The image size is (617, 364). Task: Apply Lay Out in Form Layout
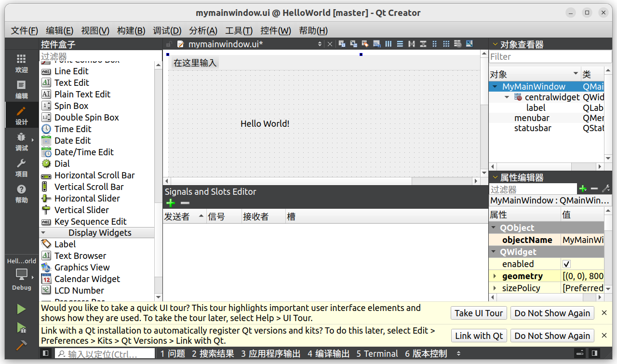click(x=434, y=44)
